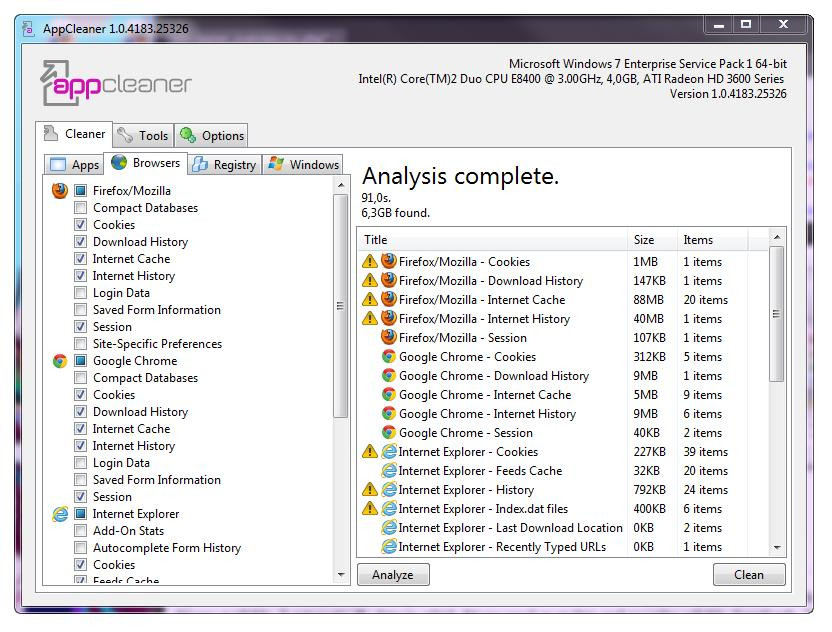Click the Clean button
832x632 pixels.
[x=749, y=575]
